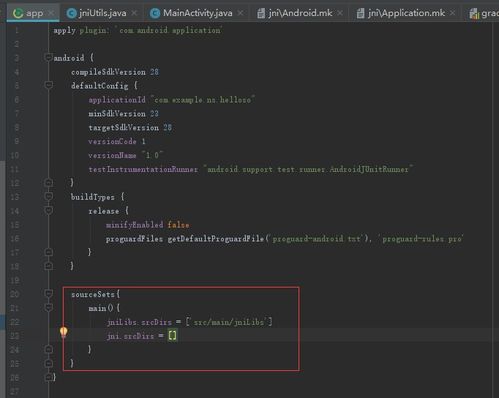Click the fold end marker on line 12
Screen dimensions: 499x398
pos(48,182)
